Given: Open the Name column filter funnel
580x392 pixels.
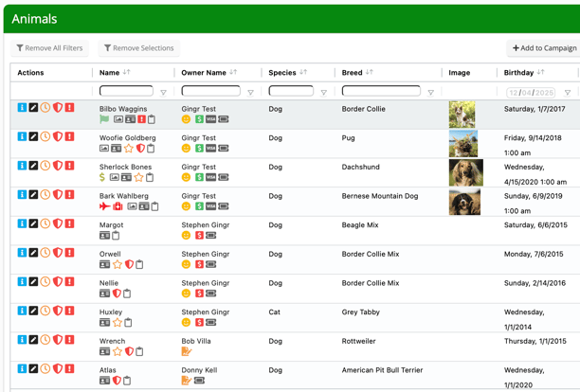Looking at the screenshot, I should tap(163, 93).
